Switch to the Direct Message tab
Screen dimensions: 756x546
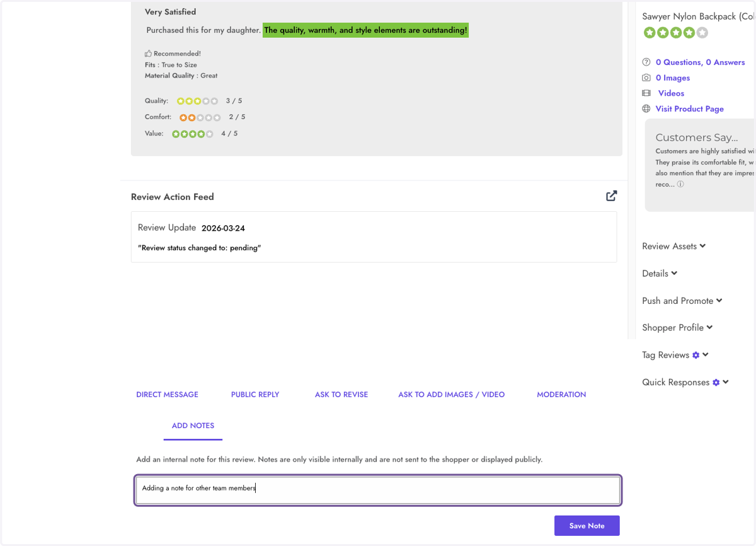[167, 395]
